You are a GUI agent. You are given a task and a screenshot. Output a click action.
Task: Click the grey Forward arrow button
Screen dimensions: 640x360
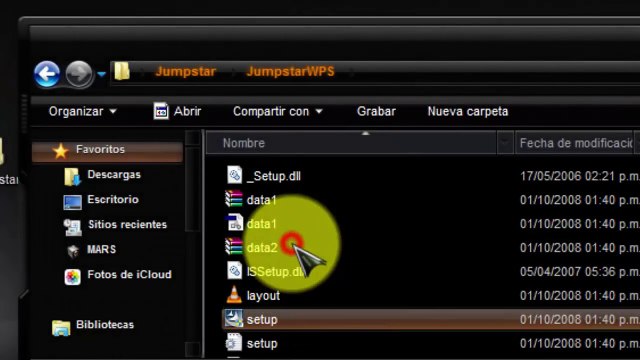coord(79,74)
